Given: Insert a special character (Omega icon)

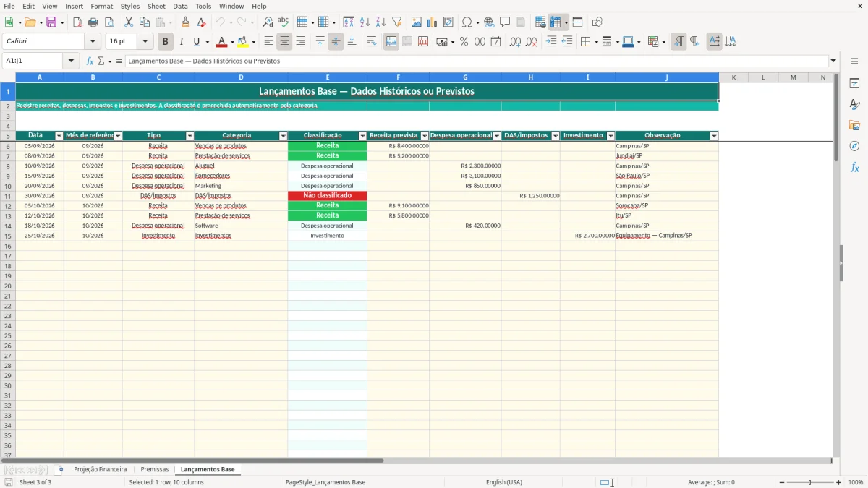Looking at the screenshot, I should (x=467, y=22).
